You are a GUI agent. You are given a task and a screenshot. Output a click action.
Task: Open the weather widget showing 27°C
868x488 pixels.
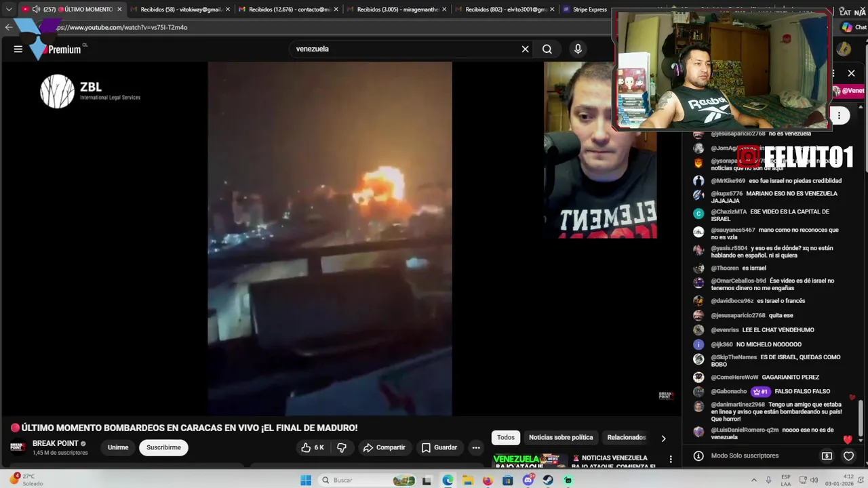[26, 480]
